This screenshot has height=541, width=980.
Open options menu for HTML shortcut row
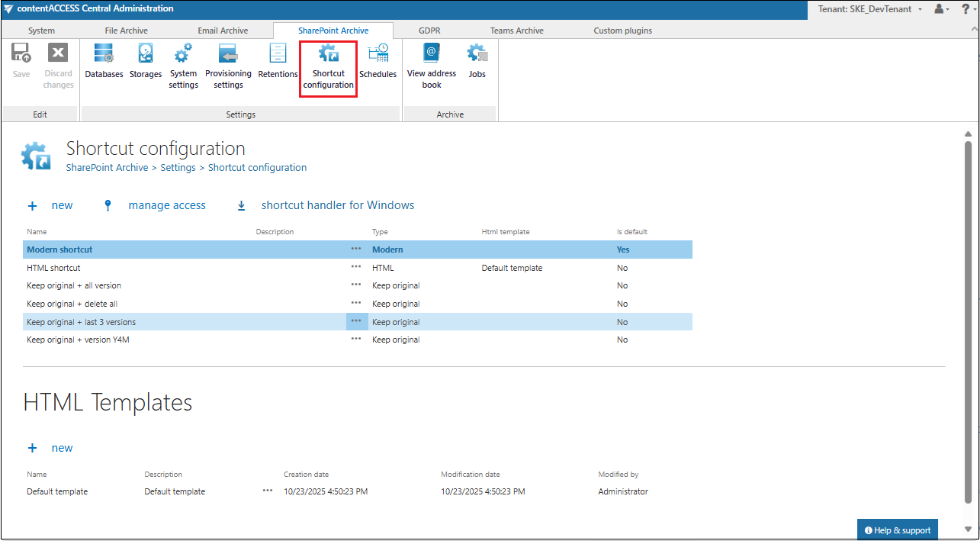tap(356, 267)
